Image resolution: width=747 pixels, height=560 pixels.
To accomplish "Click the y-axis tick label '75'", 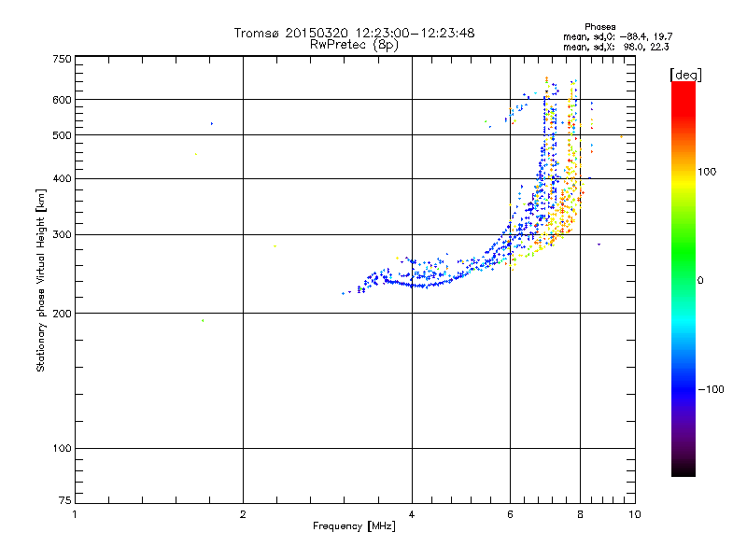I will point(65,500).
